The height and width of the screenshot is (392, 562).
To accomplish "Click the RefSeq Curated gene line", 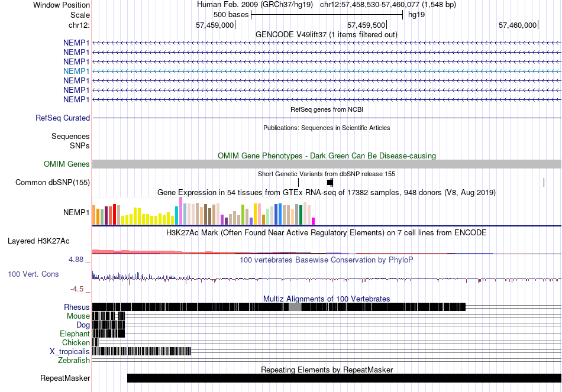I will (327, 118).
